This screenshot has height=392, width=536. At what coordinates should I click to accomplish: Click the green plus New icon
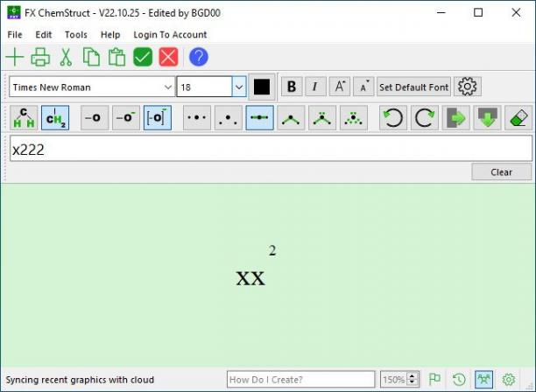15,57
